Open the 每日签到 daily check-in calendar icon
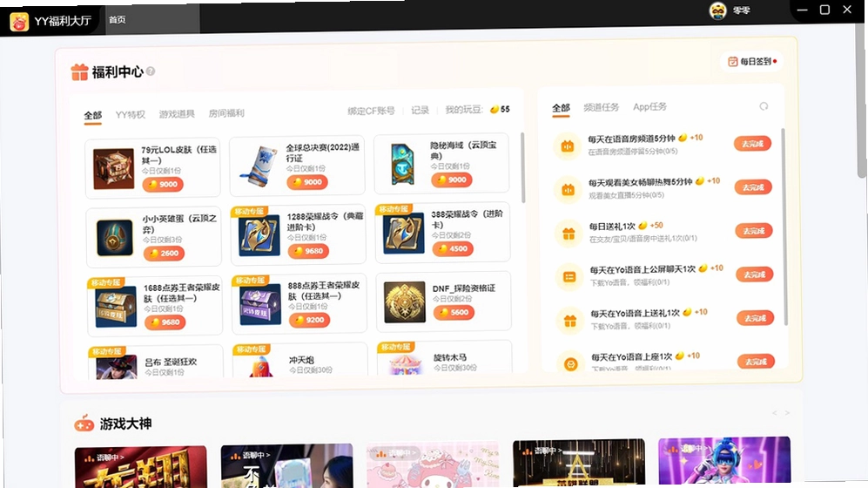This screenshot has width=868, height=488. pos(732,62)
